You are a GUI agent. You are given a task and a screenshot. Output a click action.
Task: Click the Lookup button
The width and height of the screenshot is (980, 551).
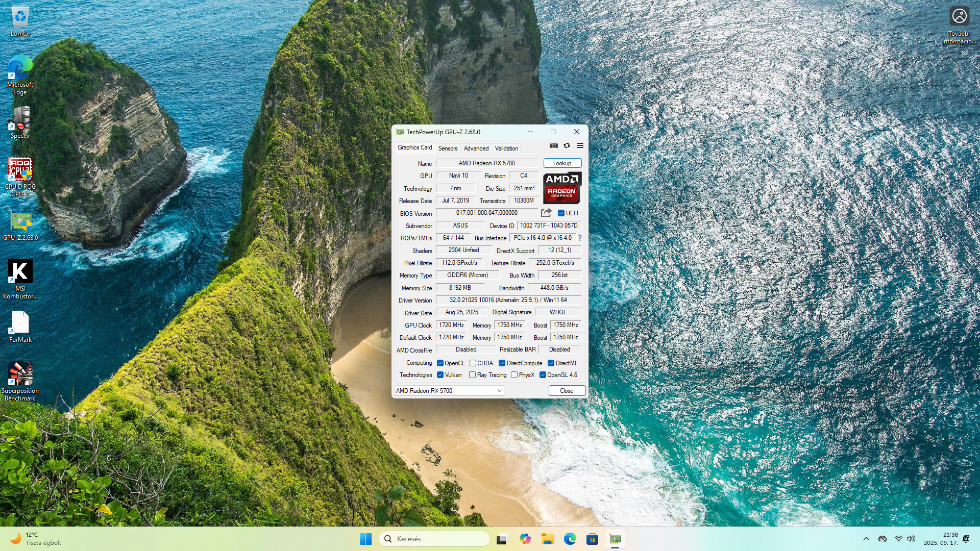(x=562, y=163)
